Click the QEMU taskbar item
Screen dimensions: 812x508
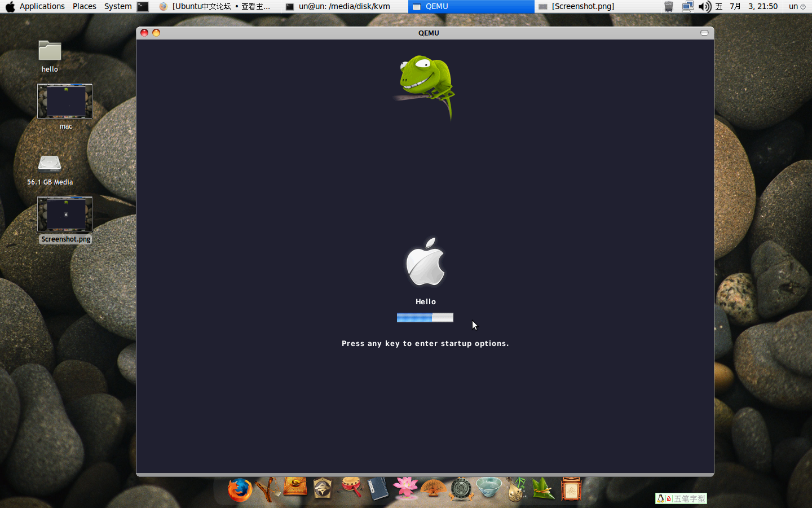click(471, 6)
